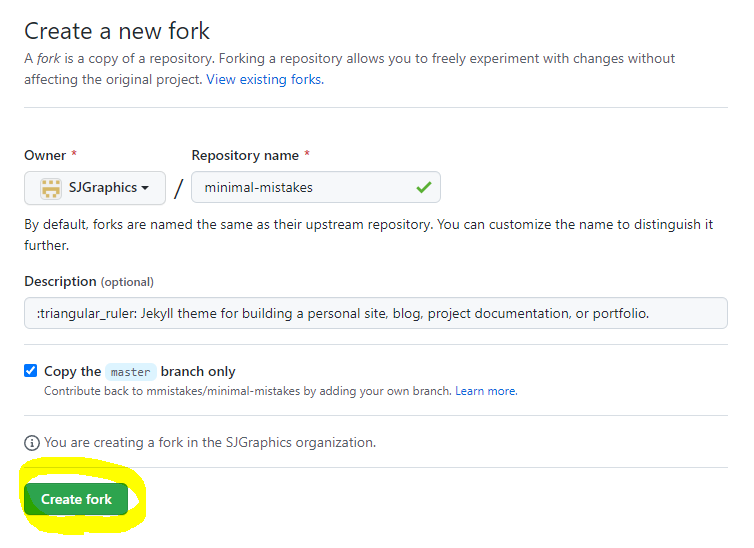This screenshot has width=754, height=548.
Task: Click the info icon beside organization notice
Action: coord(32,443)
